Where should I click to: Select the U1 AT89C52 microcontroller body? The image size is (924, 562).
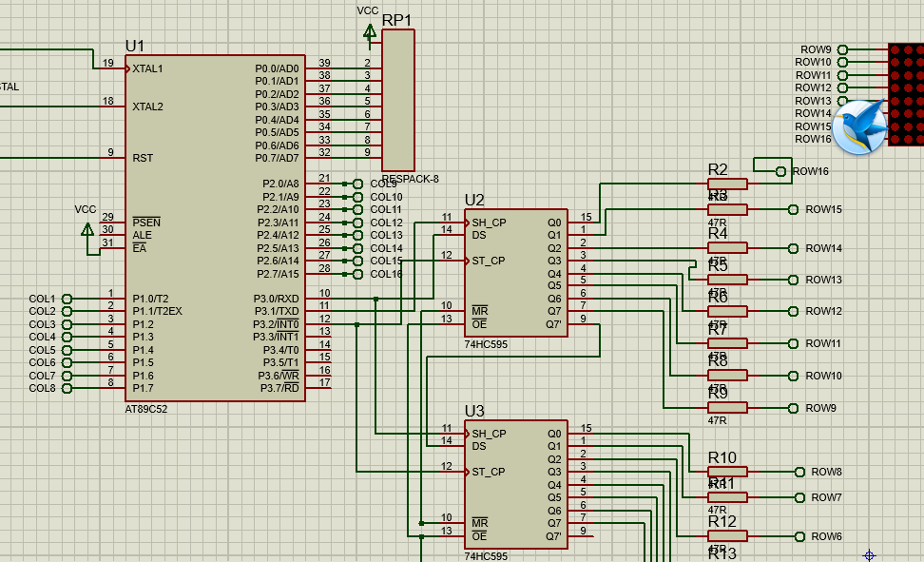[215, 228]
